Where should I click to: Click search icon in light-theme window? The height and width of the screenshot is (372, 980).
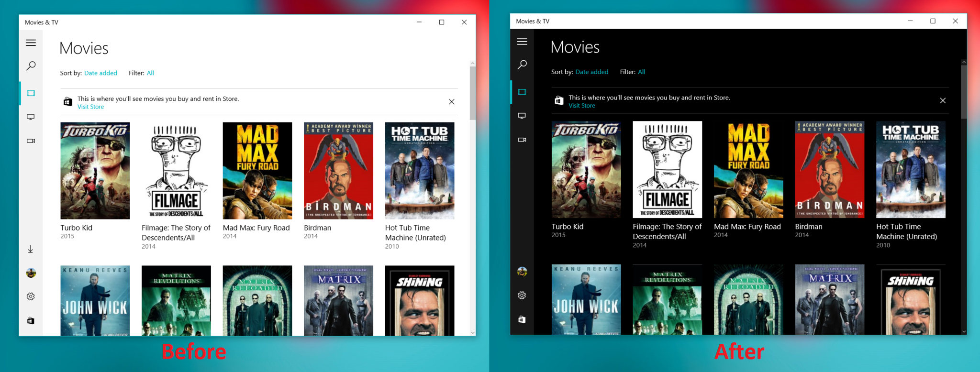(31, 66)
